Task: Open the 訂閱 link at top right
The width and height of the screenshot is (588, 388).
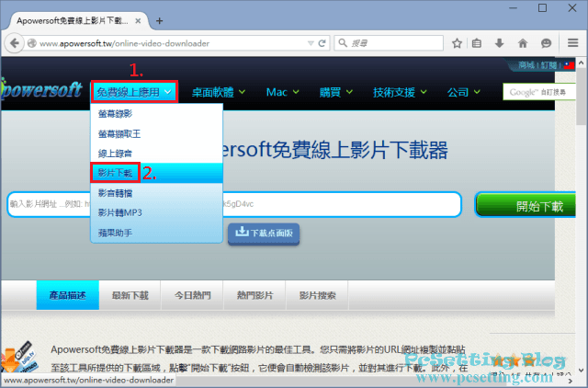Action: click(548, 65)
